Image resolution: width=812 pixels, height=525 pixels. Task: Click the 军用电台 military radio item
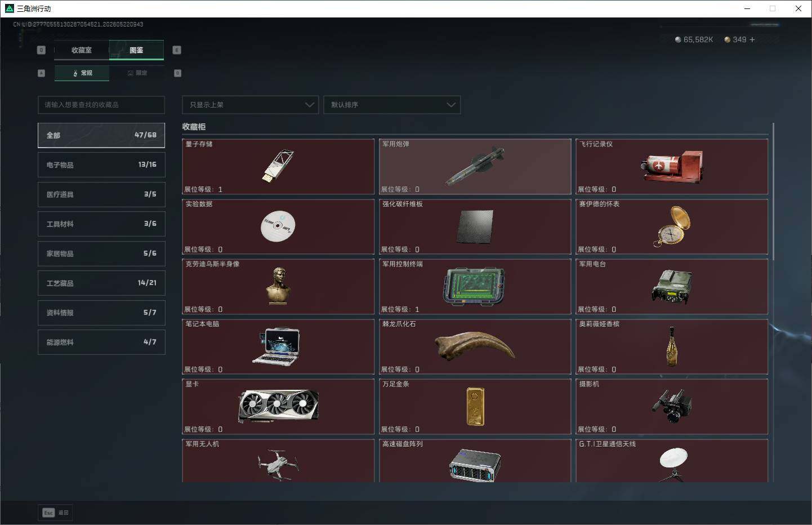point(672,287)
